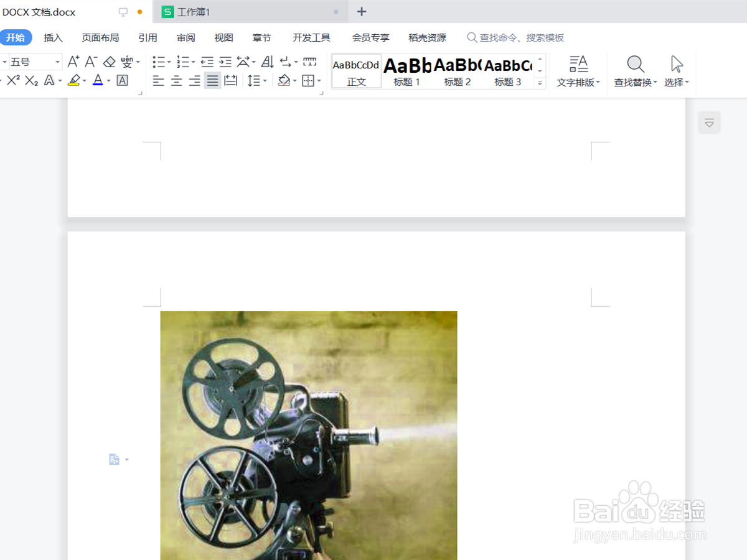Image resolution: width=747 pixels, height=560 pixels.
Task: Apply text effects outline A
Action: pos(49,80)
